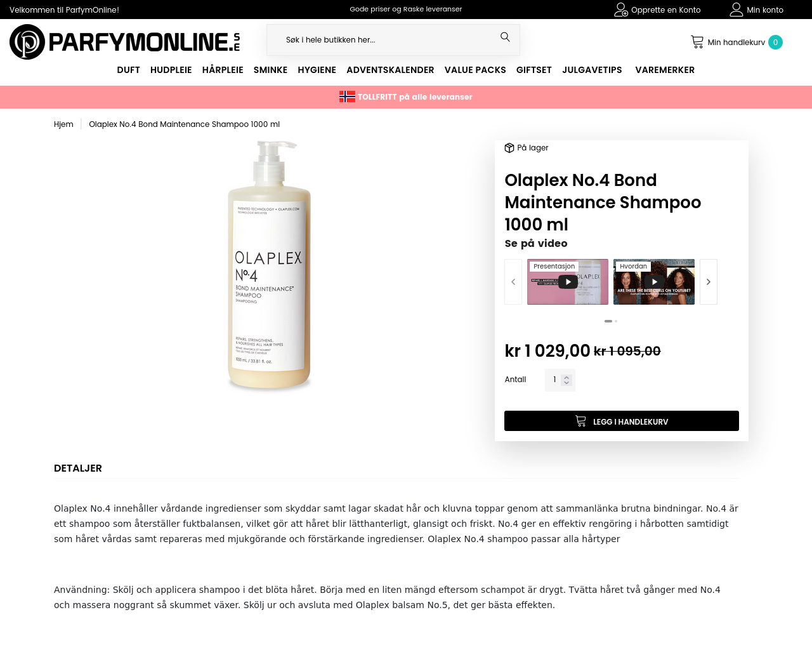Screen dimensions: 812x650
Task: Increase the Antall quantity
Action: pyautogui.click(x=566, y=377)
